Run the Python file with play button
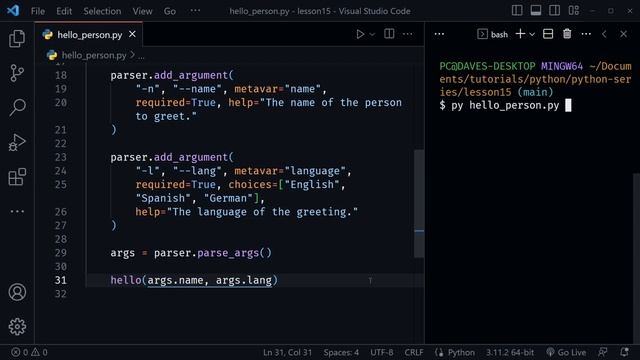The image size is (640, 360). pyautogui.click(x=360, y=34)
